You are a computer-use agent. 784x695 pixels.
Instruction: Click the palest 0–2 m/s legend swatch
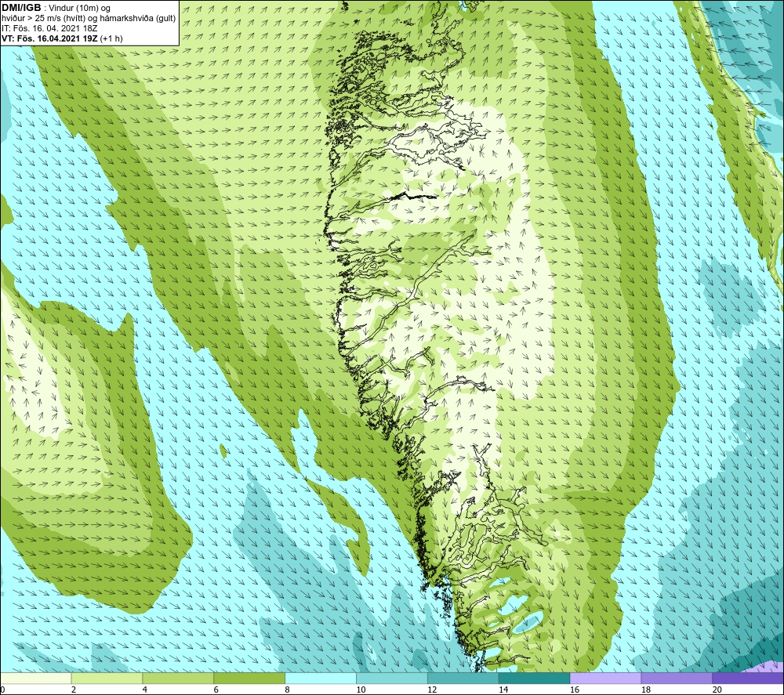click(x=36, y=678)
